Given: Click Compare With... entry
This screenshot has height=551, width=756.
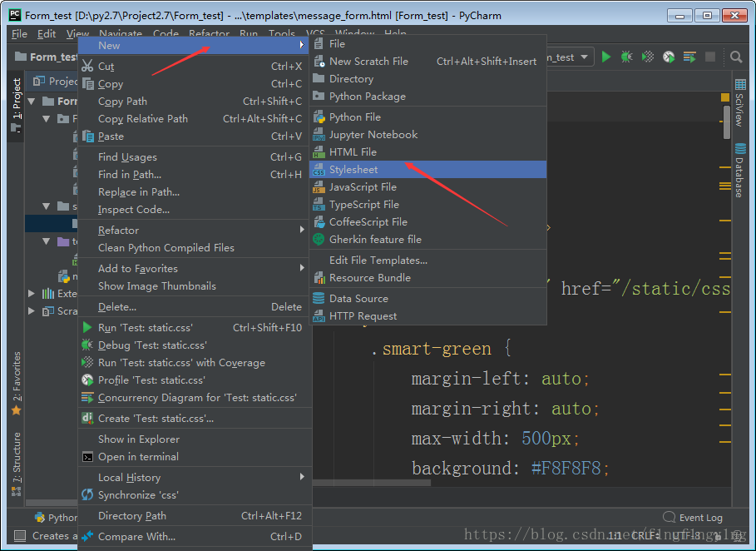Looking at the screenshot, I should [x=193, y=537].
